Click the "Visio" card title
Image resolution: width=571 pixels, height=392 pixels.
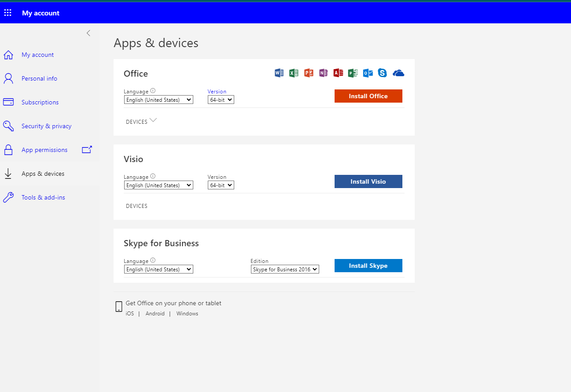(x=134, y=159)
